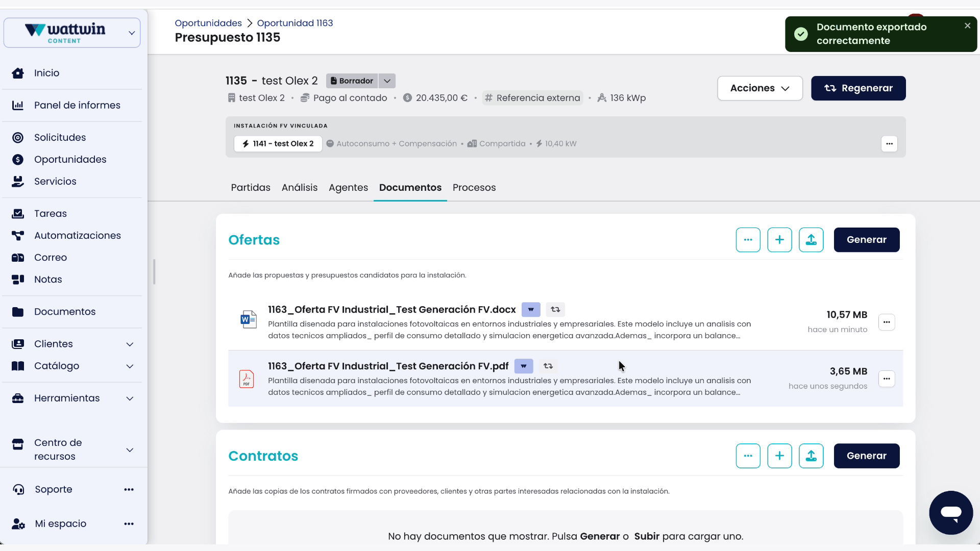Switch to Partidas tab
This screenshot has width=980, height=551.
point(251,187)
